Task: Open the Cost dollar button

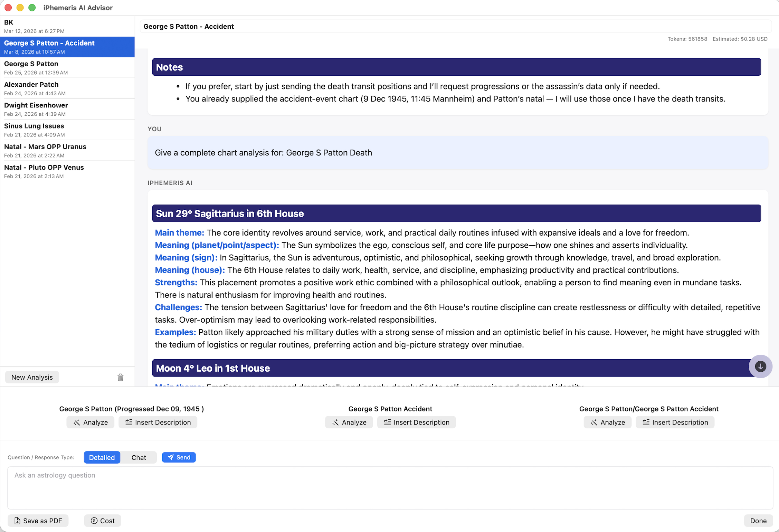Action: 102,521
